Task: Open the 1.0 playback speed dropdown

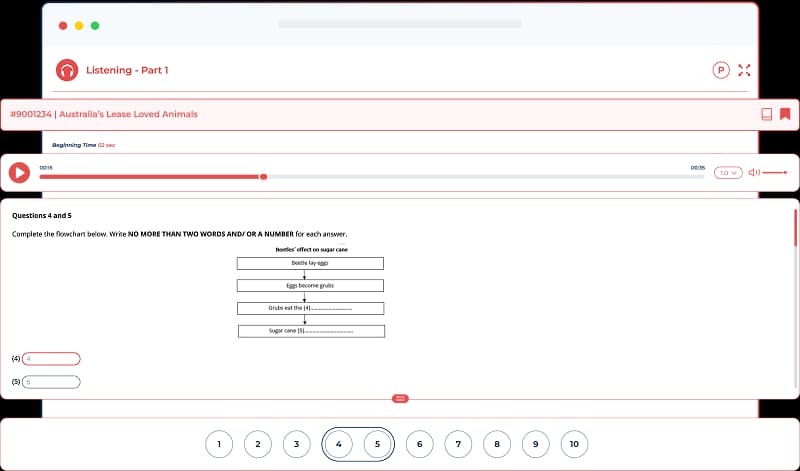Action: [x=728, y=173]
